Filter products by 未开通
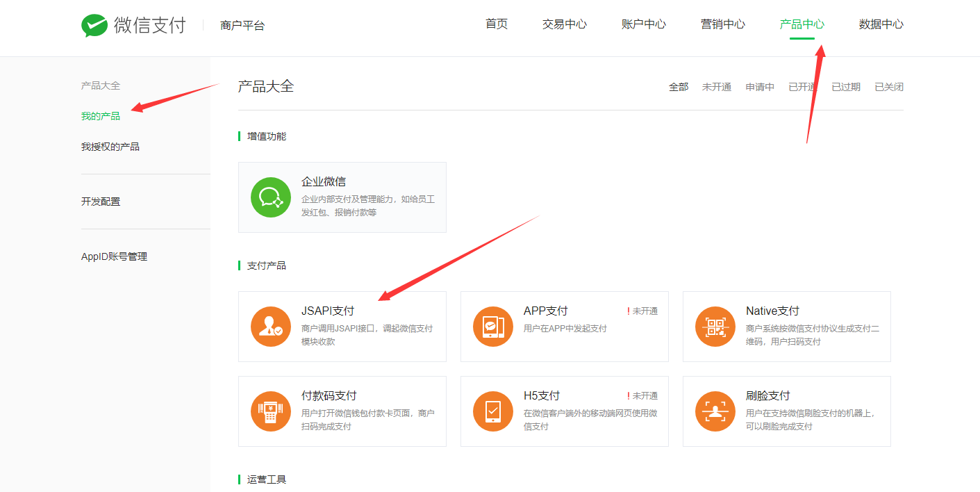The height and width of the screenshot is (492, 980). point(717,87)
